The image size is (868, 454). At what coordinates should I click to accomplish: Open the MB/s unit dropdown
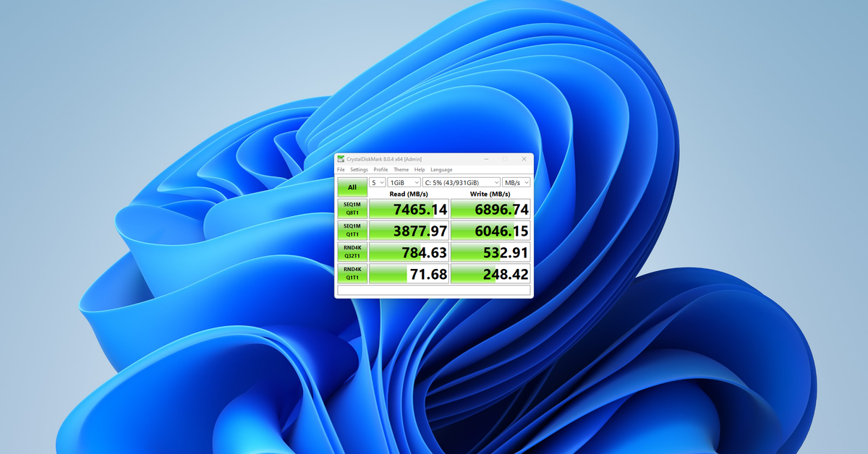coord(517,183)
